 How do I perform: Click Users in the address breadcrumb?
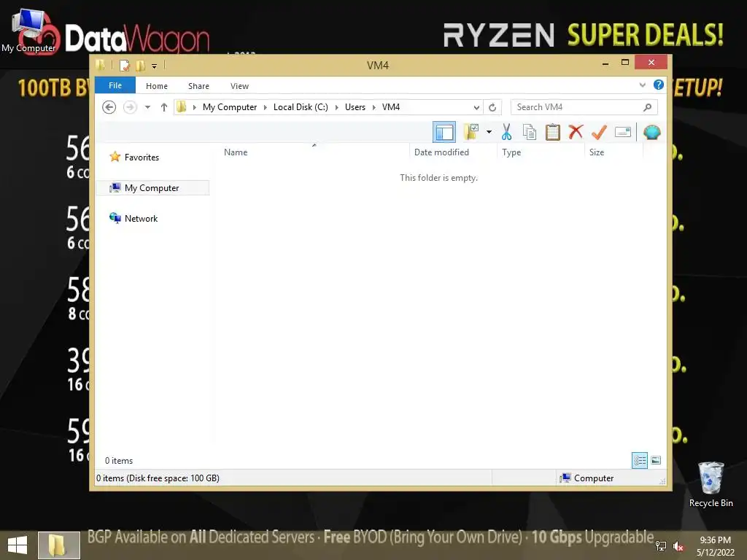[355, 107]
